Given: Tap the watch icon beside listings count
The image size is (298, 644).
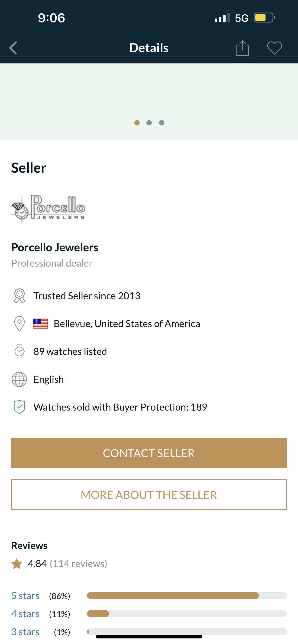Looking at the screenshot, I should (19, 351).
